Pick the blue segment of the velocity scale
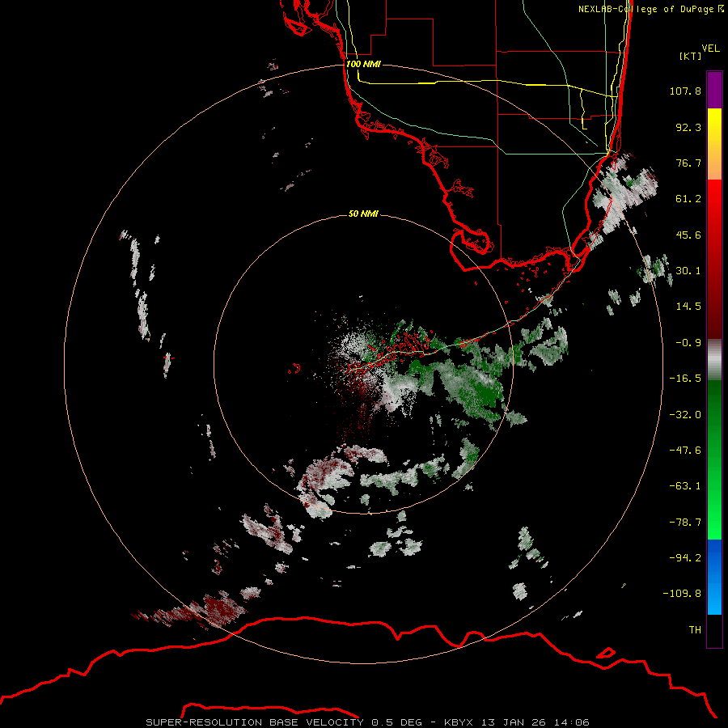 714,577
